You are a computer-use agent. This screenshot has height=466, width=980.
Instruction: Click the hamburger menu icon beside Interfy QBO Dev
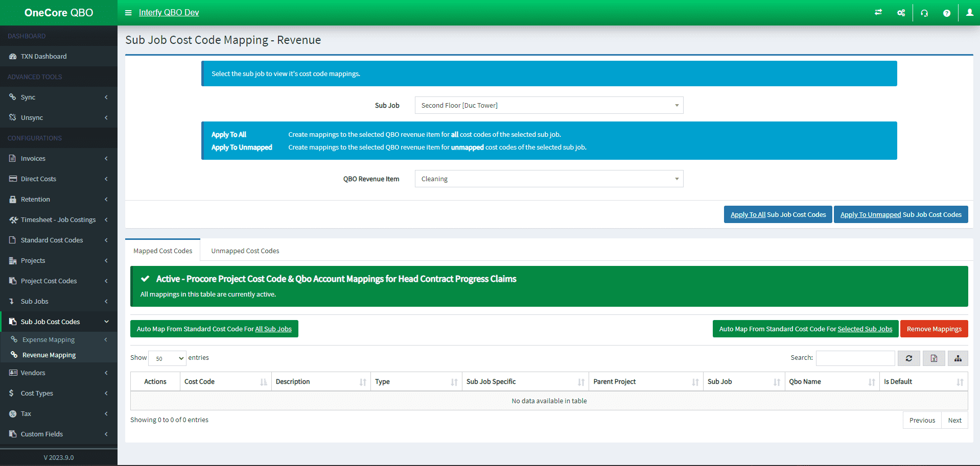128,12
